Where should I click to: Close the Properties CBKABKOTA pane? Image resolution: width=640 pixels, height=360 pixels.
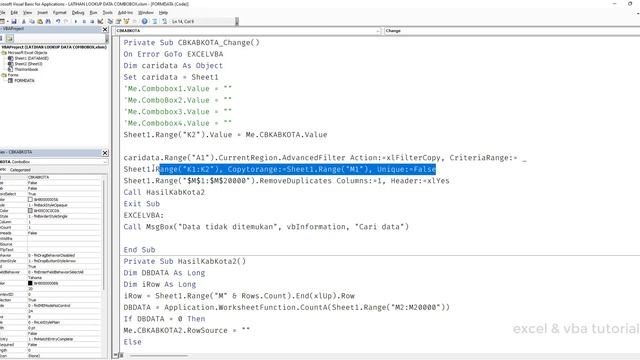point(105,153)
